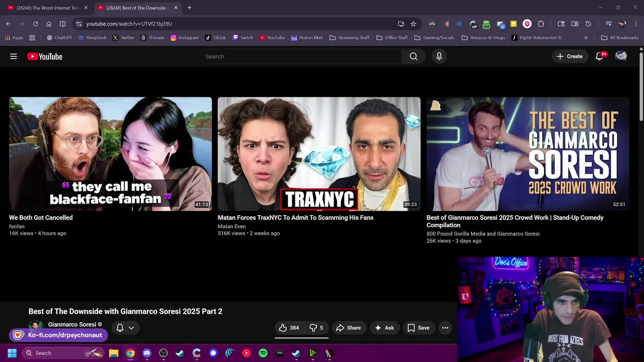Expand the Gaming/Socials bookmark folder
The image size is (644, 362).
434,38
